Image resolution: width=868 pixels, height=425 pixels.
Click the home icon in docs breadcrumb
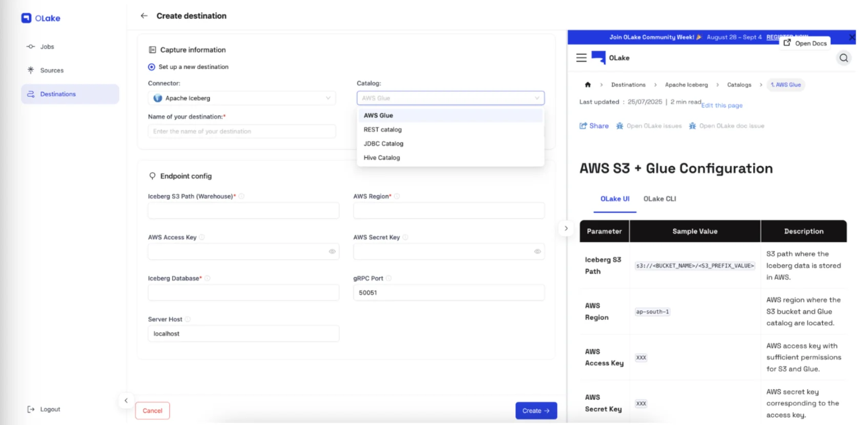tap(588, 85)
